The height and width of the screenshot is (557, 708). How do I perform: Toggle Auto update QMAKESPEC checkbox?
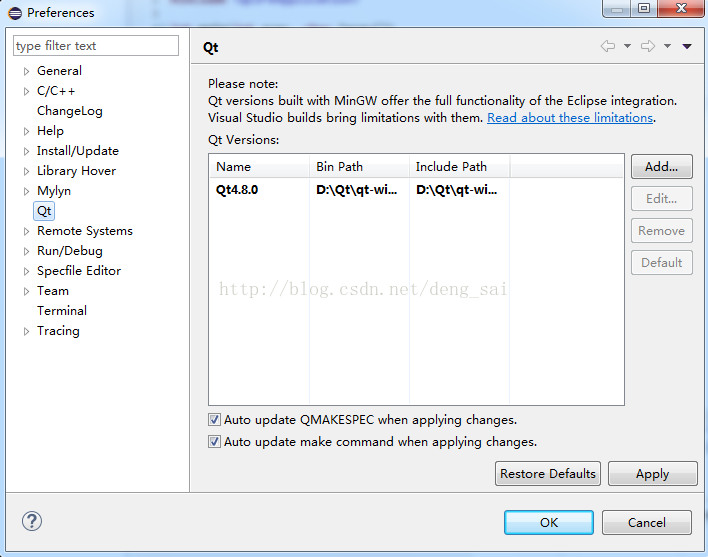(214, 420)
